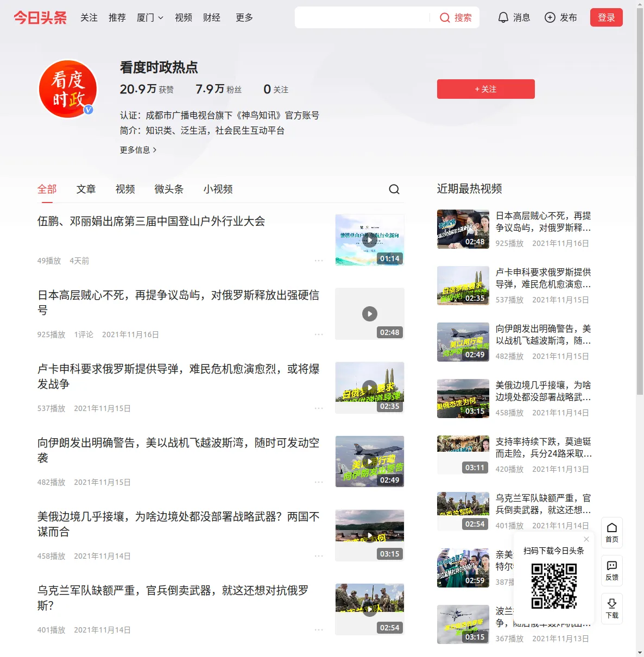This screenshot has width=644, height=657.
Task: Open 乌克兰军队缺额严重 article title in feed
Action: 173,598
